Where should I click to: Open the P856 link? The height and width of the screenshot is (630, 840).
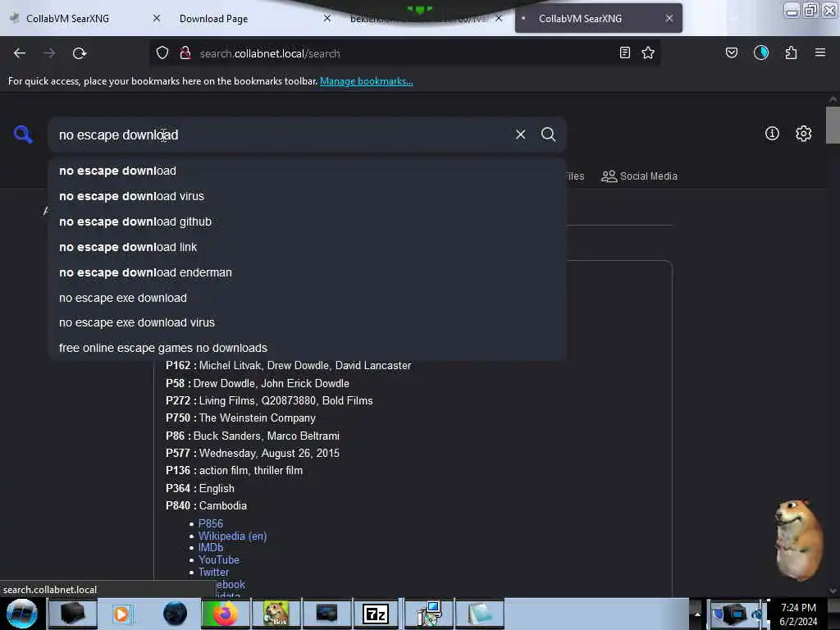211,523
